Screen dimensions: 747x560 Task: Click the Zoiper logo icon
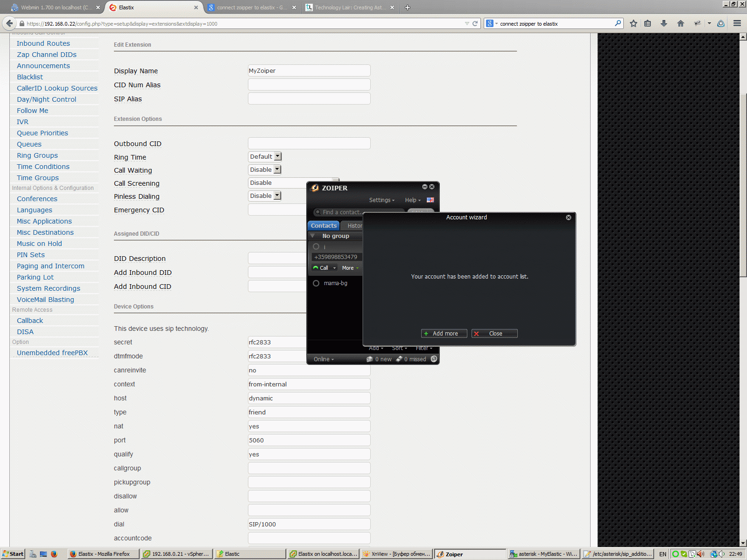315,188
